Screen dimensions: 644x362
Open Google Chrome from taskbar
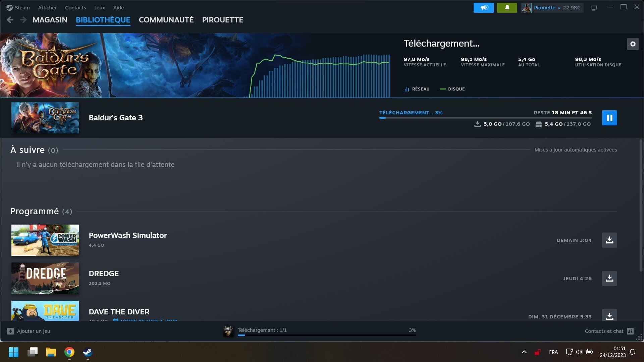[69, 352]
